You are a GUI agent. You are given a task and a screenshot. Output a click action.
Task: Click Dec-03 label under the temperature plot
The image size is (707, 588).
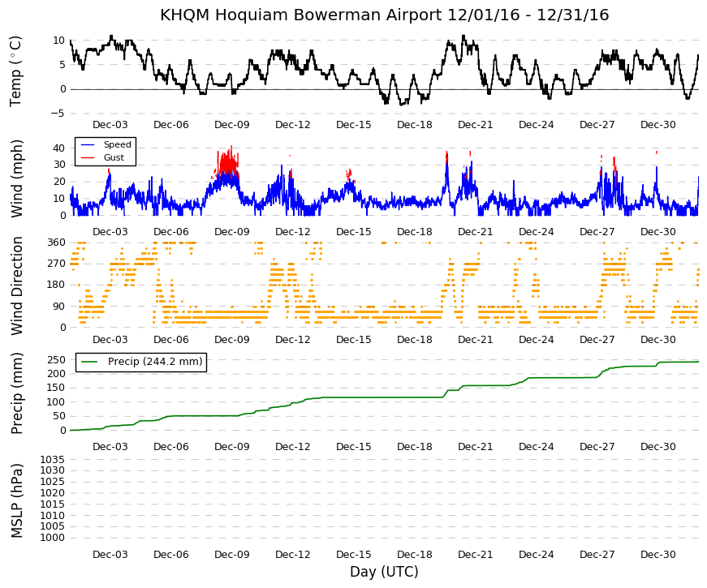[x=110, y=125]
